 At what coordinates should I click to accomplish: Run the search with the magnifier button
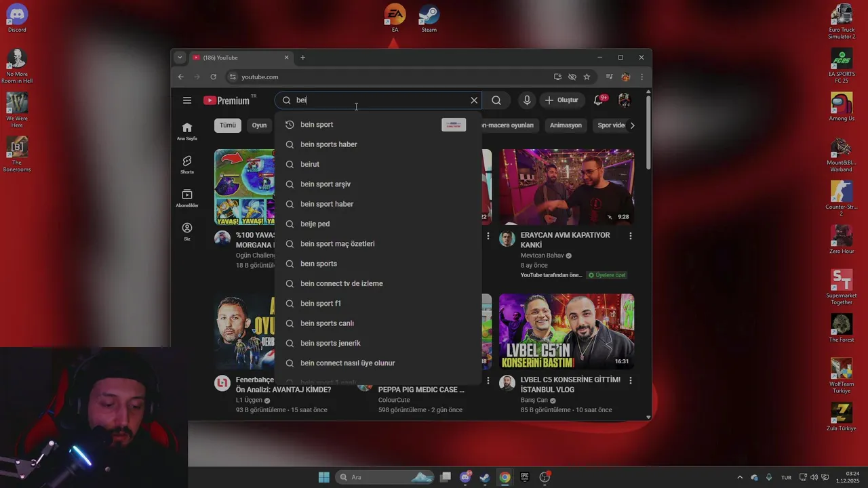[496, 100]
